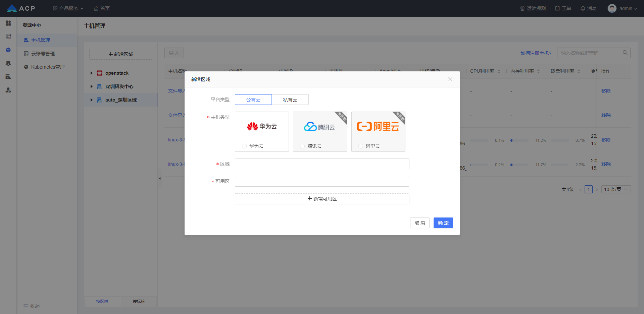The image size is (644, 314).
Task: Click the admin avatar picture
Action: tap(612, 8)
